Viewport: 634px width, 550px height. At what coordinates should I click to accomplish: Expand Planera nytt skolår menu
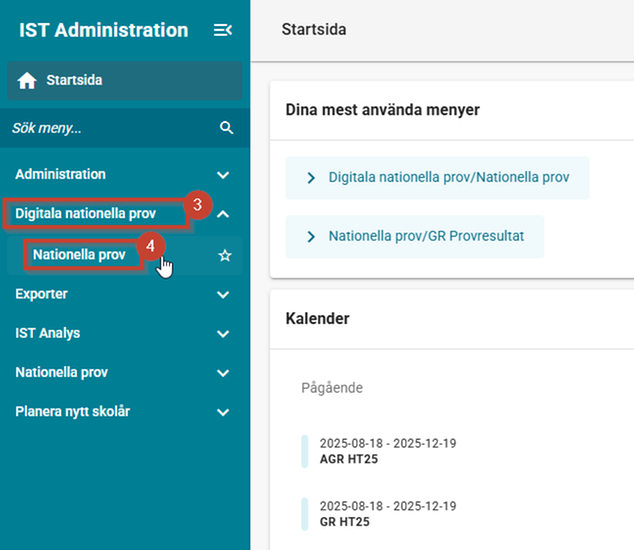[223, 412]
